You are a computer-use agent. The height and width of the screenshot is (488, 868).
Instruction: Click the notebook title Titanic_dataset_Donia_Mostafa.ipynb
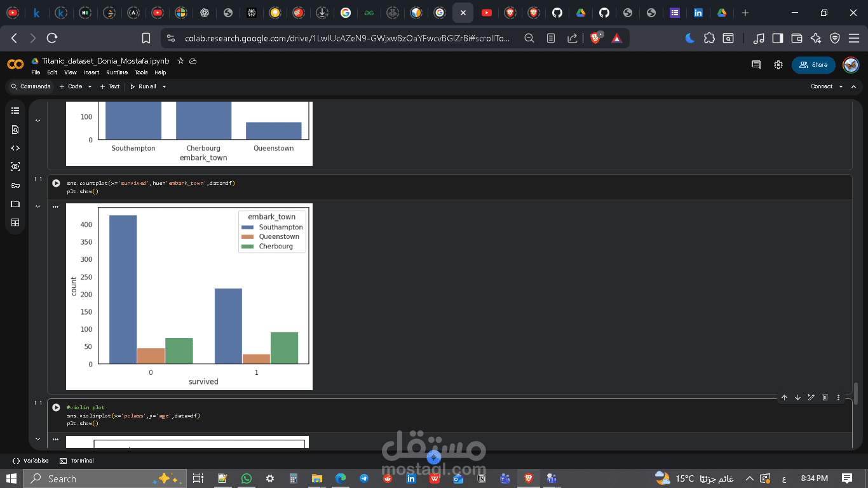(x=105, y=61)
